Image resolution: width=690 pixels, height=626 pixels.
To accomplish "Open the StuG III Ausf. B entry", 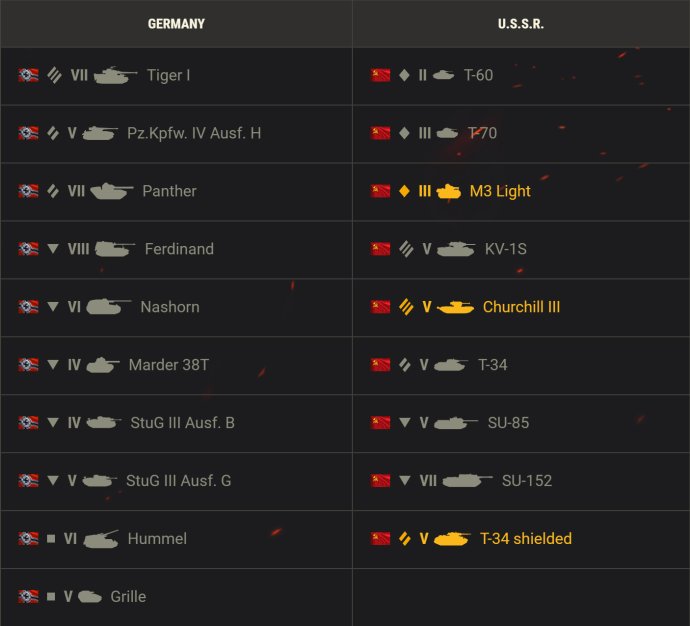I will click(x=176, y=423).
